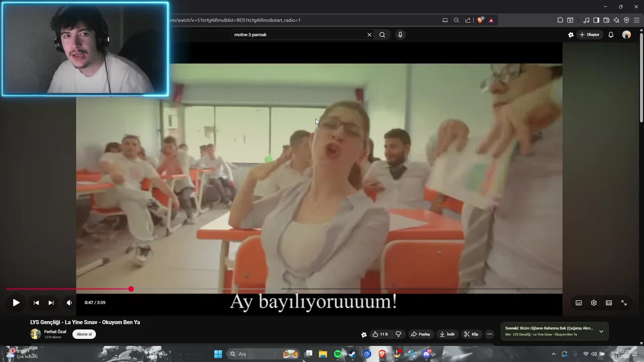This screenshot has width=644, height=362.
Task: Open Brave browser taskbar icon
Action: tap(382, 354)
